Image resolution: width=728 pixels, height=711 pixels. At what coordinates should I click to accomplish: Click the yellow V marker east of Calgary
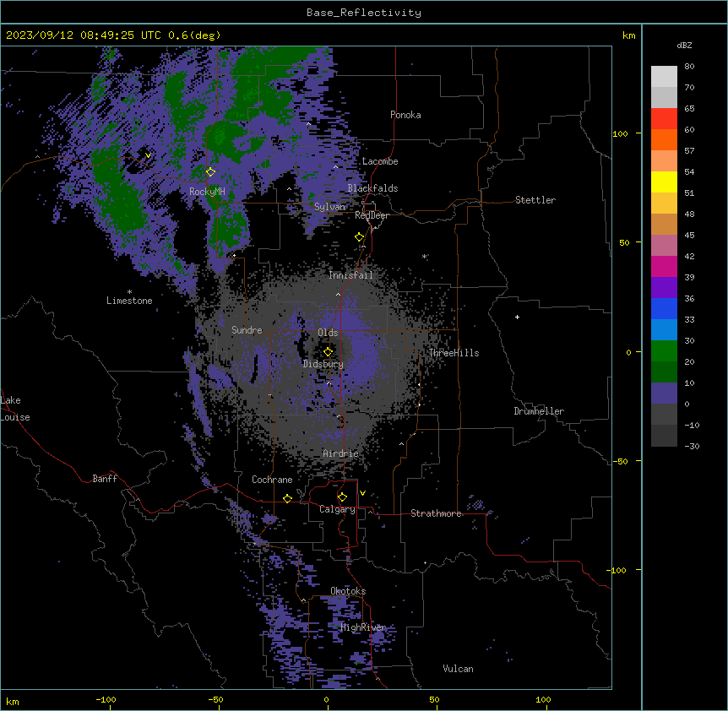click(362, 493)
